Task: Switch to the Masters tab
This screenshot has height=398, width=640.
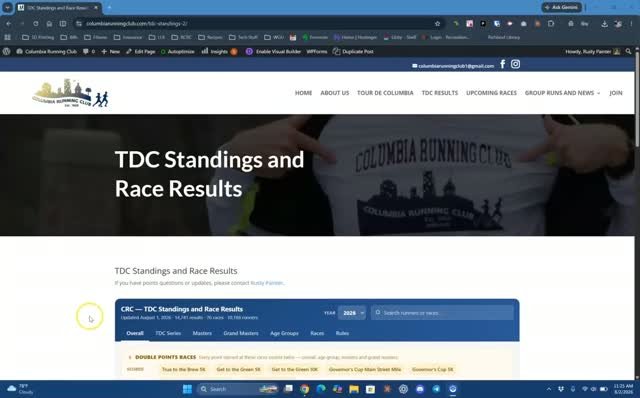Action: coord(202,333)
